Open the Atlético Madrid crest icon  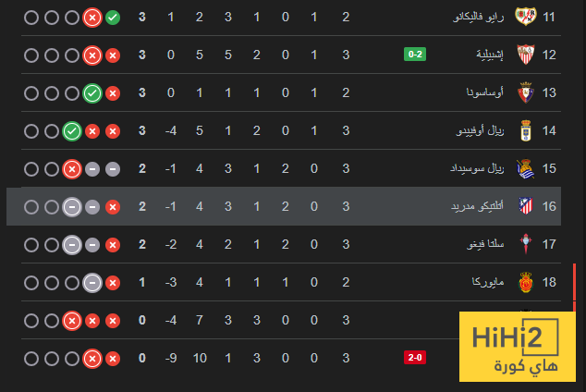tap(526, 206)
